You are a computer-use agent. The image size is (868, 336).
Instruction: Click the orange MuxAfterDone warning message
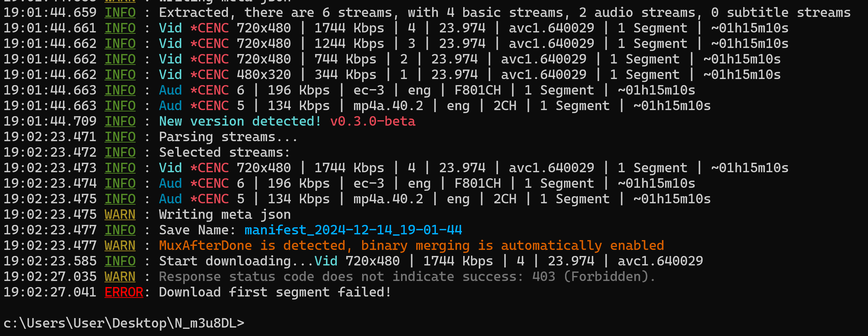[x=411, y=245]
